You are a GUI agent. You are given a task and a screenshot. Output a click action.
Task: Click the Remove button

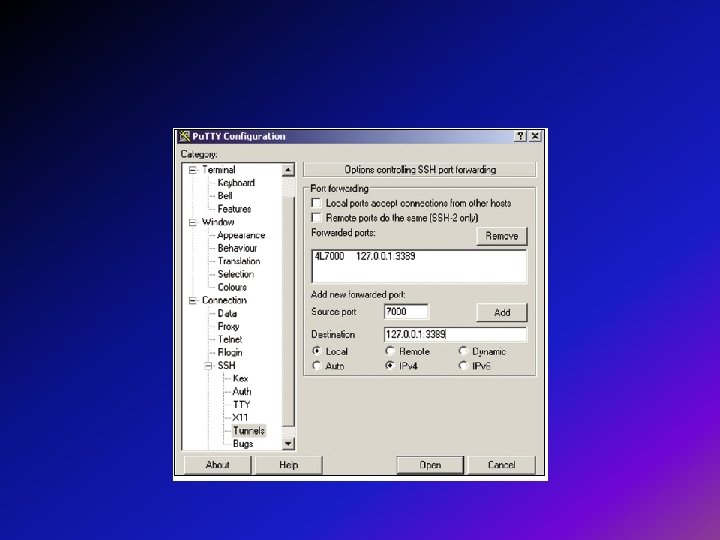pyautogui.click(x=502, y=236)
